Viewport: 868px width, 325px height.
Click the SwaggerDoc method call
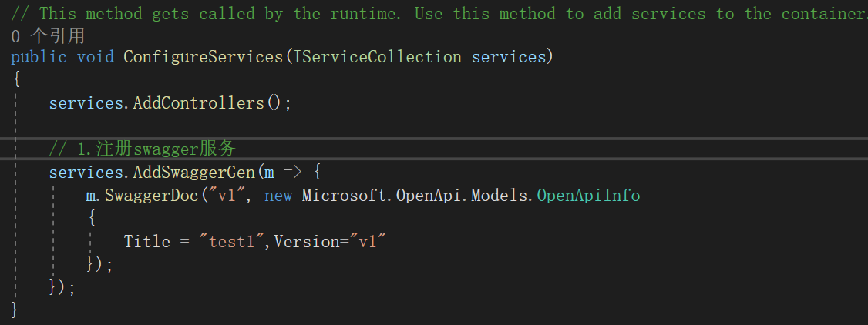click(151, 196)
